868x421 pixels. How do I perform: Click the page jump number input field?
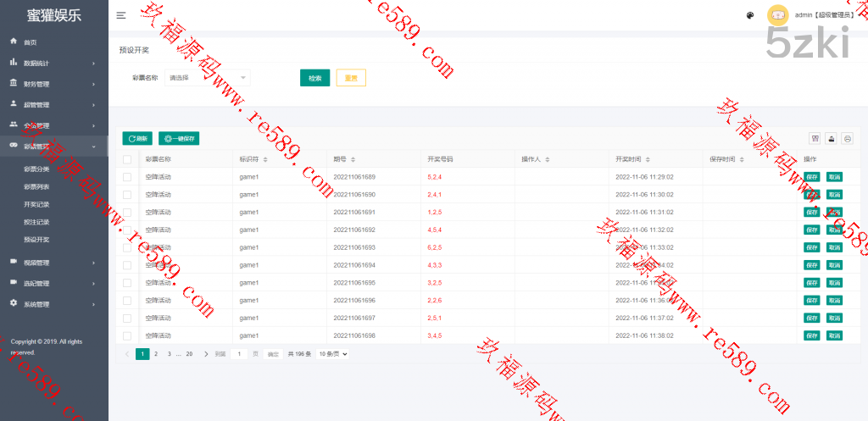pos(239,354)
